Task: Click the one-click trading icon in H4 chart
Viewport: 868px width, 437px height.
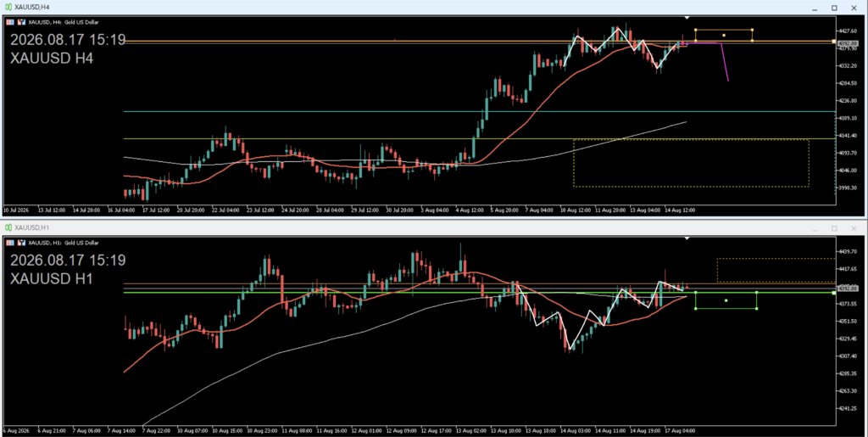Action: coord(21,22)
